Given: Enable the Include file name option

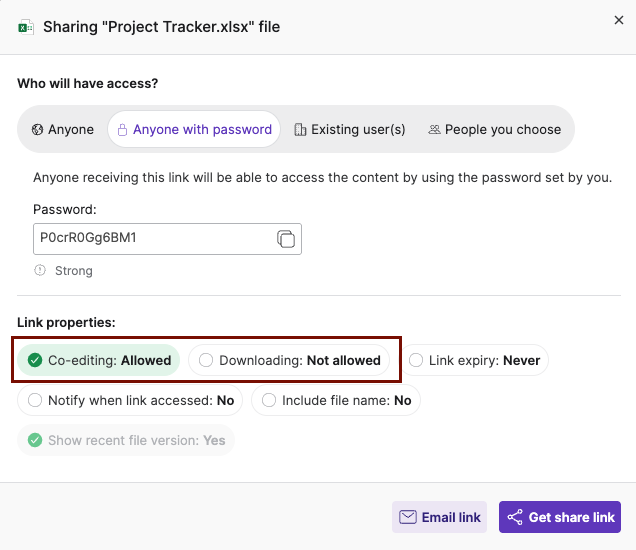Looking at the screenshot, I should click(x=336, y=400).
